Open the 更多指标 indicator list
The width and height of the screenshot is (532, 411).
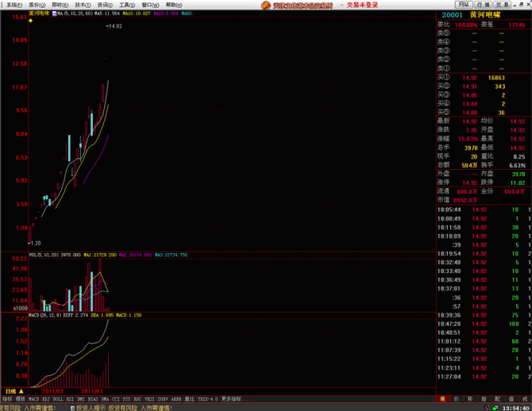(231, 398)
